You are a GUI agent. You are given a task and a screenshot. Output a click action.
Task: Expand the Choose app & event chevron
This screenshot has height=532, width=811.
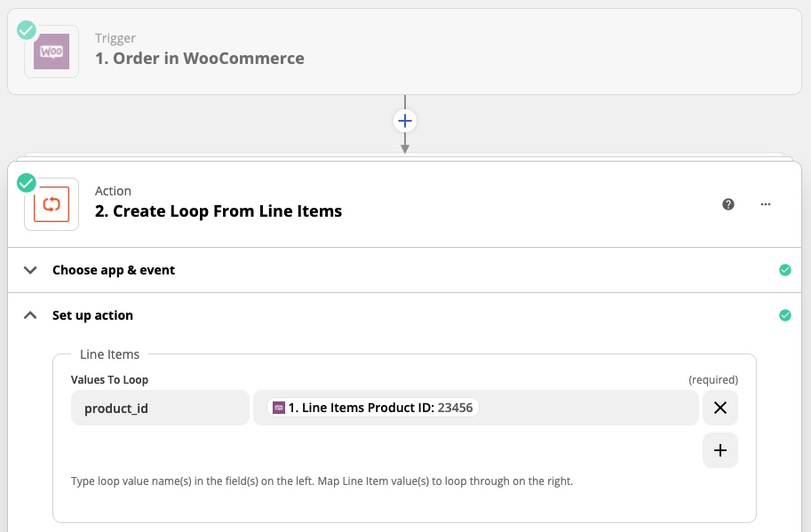coord(31,270)
